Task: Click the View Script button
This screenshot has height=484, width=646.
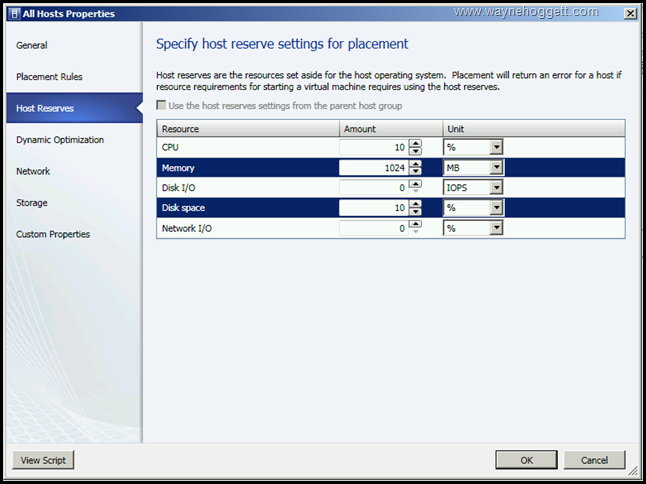Action: coord(43,460)
